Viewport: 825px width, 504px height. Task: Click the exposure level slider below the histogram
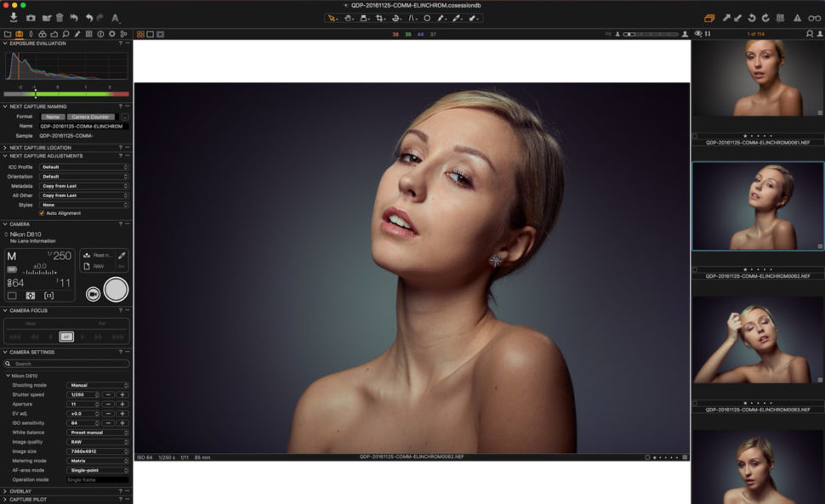36,94
